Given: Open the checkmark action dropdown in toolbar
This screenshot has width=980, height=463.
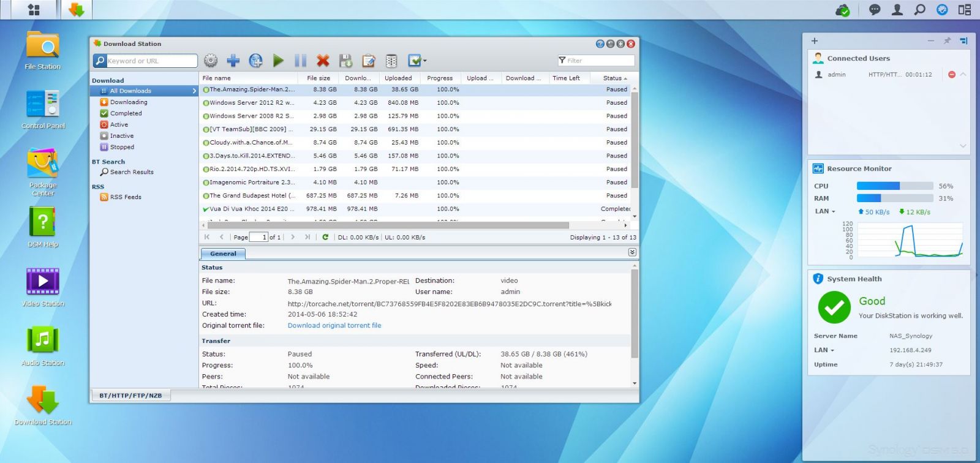Looking at the screenshot, I should click(x=417, y=61).
